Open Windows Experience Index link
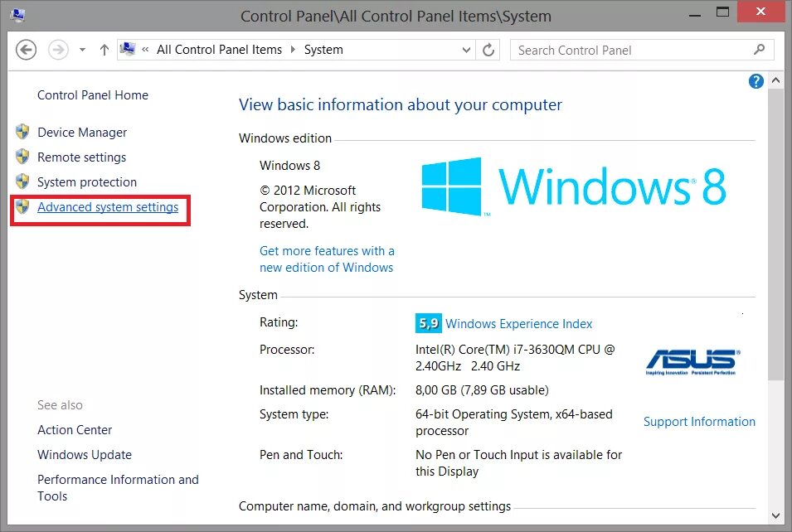Viewport: 792px width, 532px height. pos(519,323)
